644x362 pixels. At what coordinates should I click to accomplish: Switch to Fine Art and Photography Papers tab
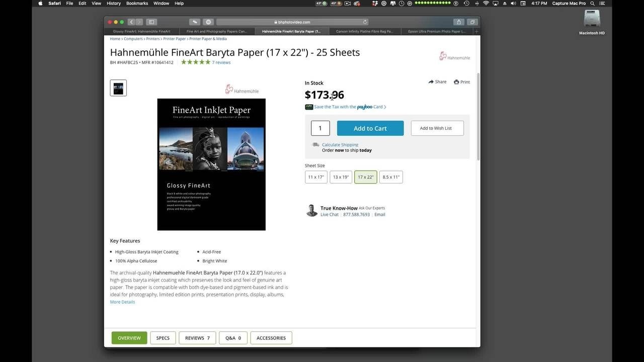coord(216,31)
